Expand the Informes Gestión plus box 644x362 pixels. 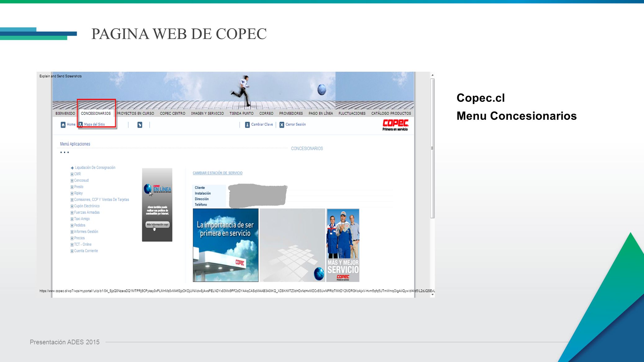72,232
